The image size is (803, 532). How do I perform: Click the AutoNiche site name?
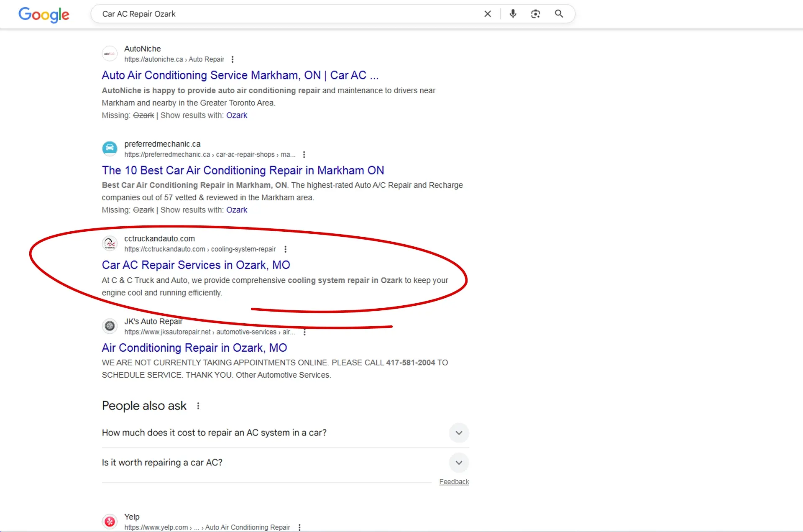click(x=142, y=49)
